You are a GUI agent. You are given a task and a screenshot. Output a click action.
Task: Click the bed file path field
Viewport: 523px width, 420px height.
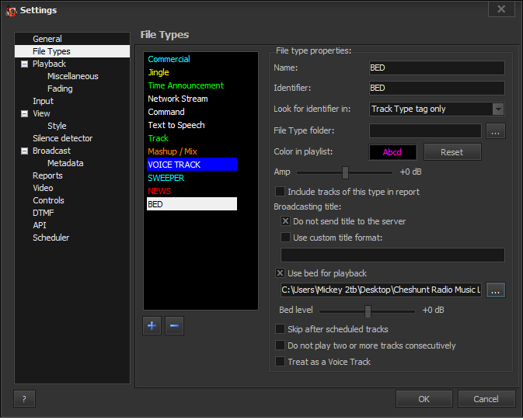[381, 291]
